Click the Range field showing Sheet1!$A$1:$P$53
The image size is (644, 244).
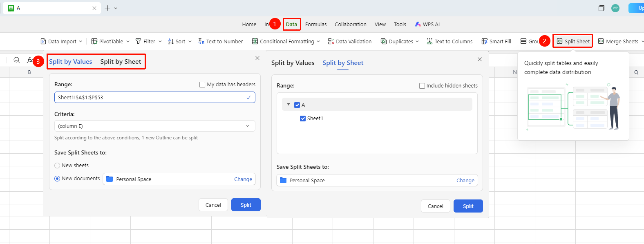[155, 97]
